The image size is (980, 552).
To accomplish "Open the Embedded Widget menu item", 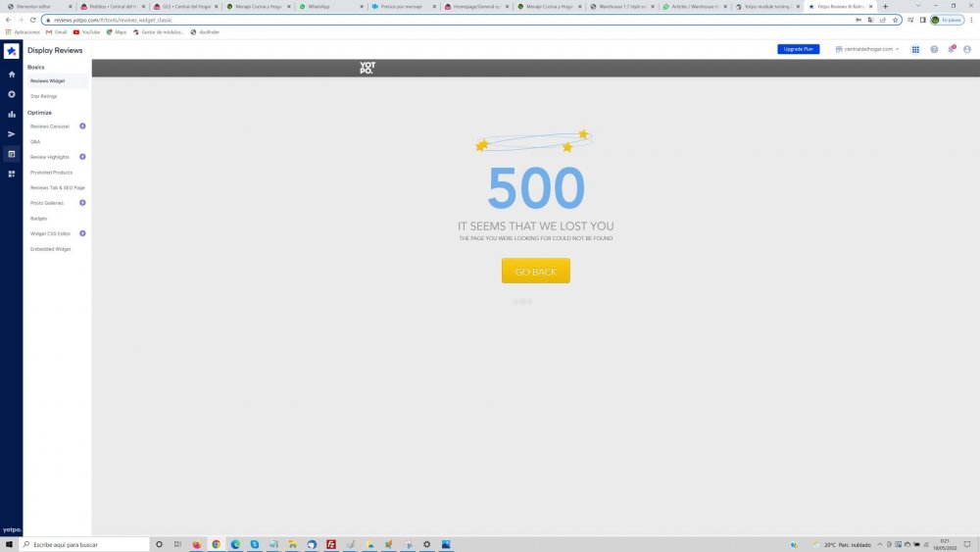I will (51, 249).
